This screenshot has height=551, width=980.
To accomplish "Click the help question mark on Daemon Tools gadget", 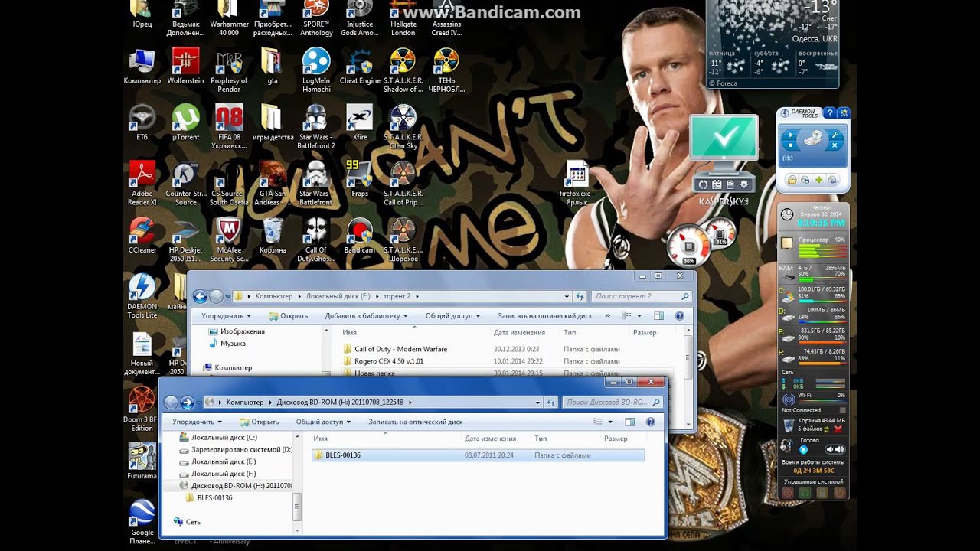I will pos(829,113).
